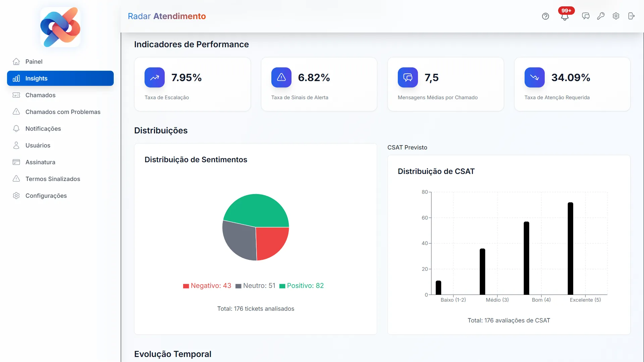Go to Chamados com Problemas

[x=63, y=112]
